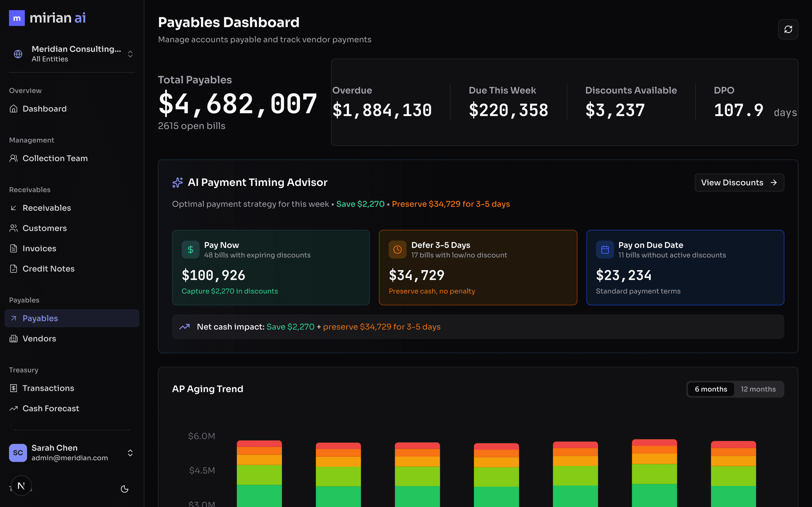Open Customers from the sidebar

coord(44,228)
